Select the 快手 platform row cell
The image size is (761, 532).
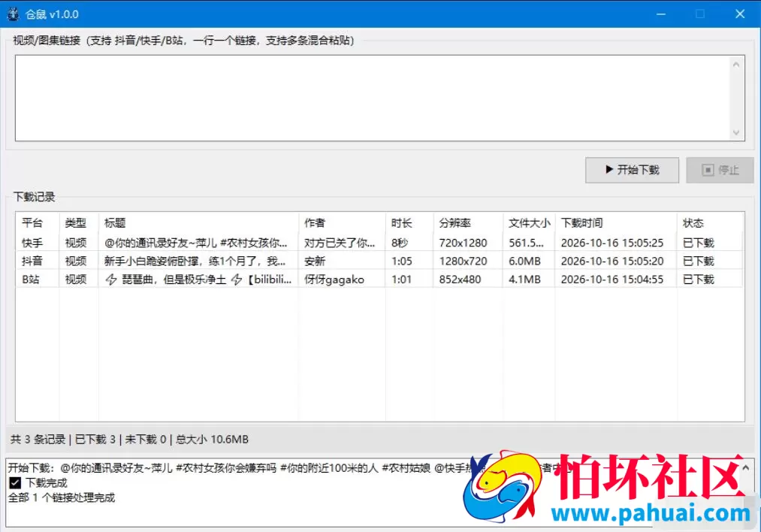32,243
